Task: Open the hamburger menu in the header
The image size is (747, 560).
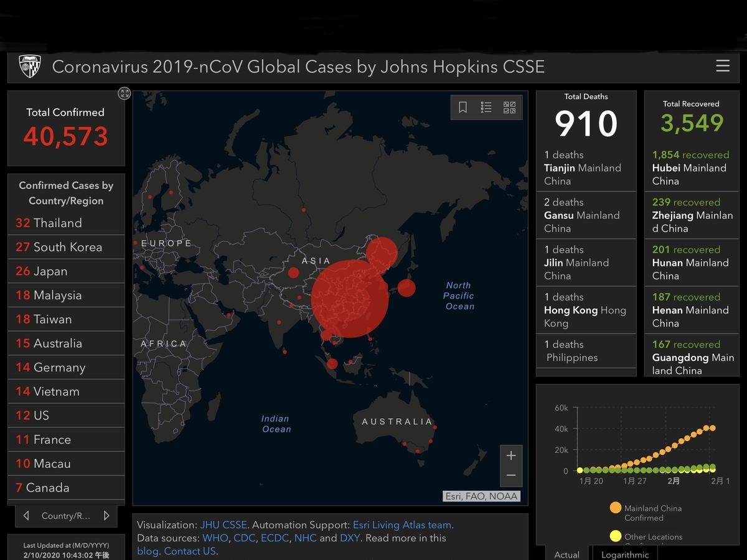Action: point(723,66)
